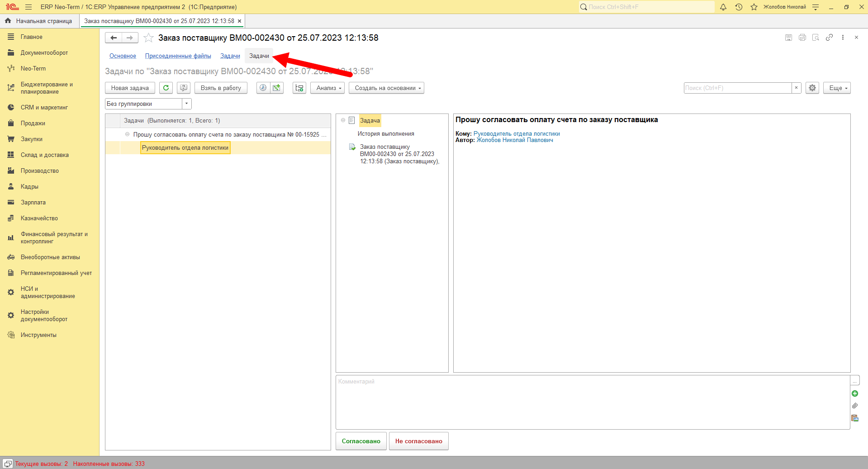This screenshot has width=868, height=469.
Task: Click the save diskette icon in the header
Action: click(788, 38)
